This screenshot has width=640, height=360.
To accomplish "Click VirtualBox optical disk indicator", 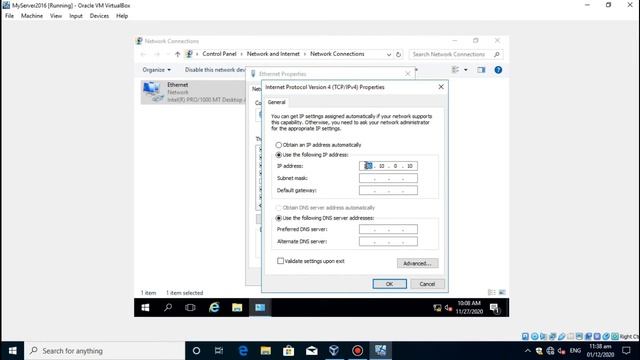I will pyautogui.click(x=534, y=336).
